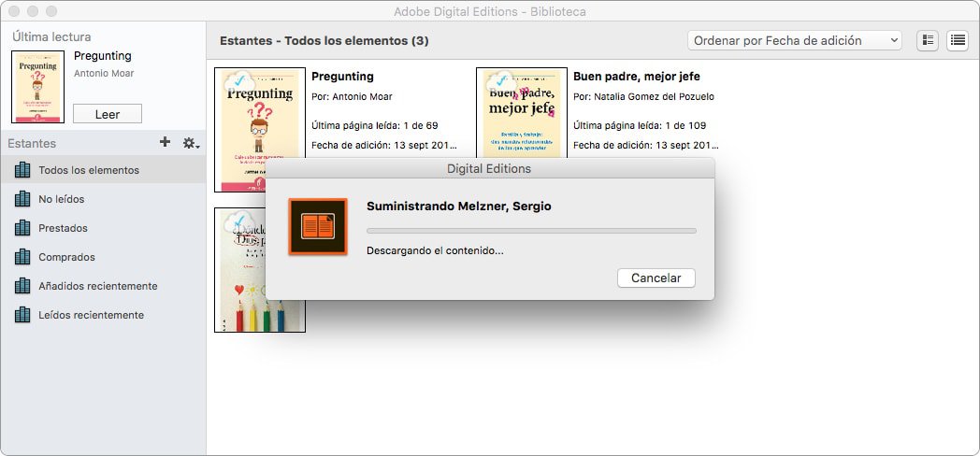Click 'Última página leída: 1 de 109'

pos(640,125)
